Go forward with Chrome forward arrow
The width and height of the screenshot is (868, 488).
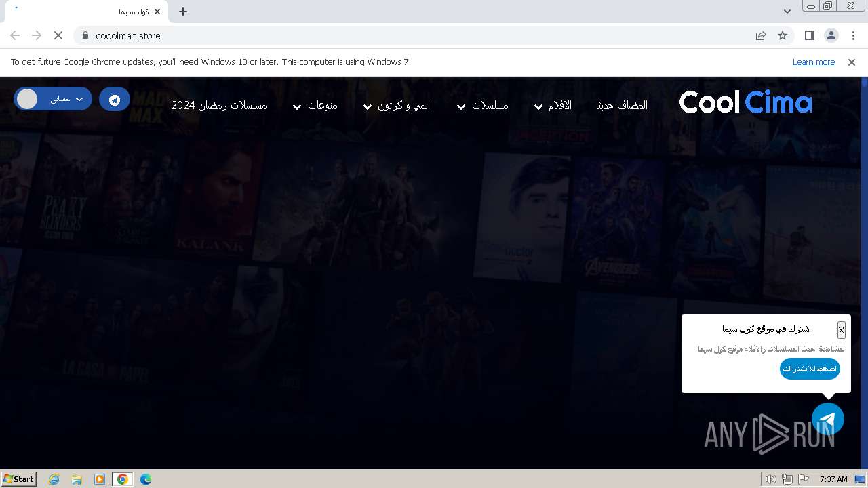click(x=37, y=35)
